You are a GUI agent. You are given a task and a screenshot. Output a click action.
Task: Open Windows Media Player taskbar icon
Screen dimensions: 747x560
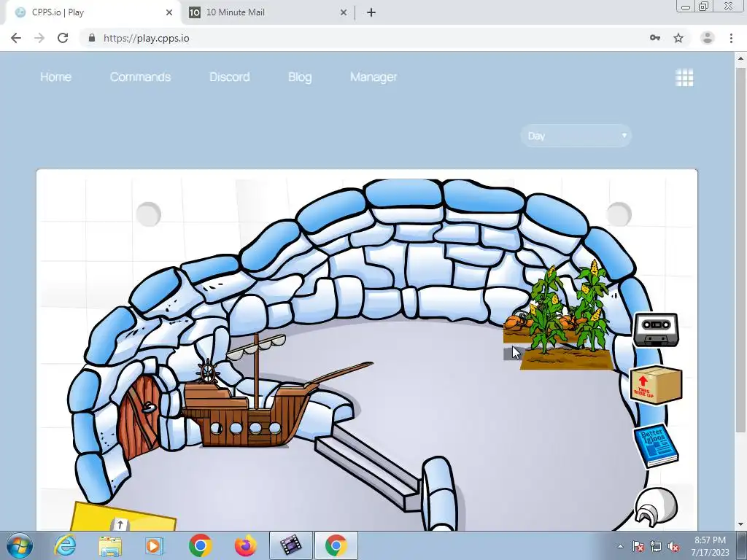click(154, 545)
